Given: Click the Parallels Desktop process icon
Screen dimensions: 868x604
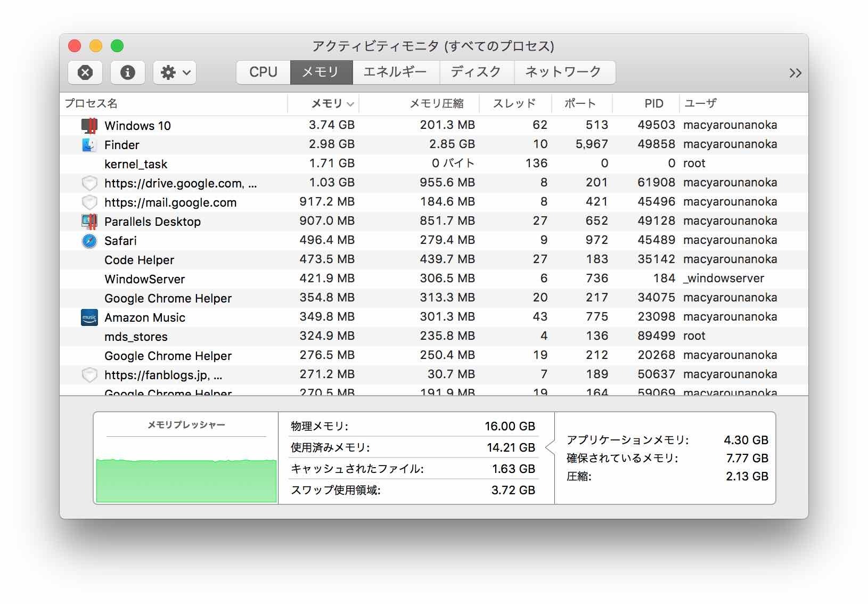Looking at the screenshot, I should (89, 222).
